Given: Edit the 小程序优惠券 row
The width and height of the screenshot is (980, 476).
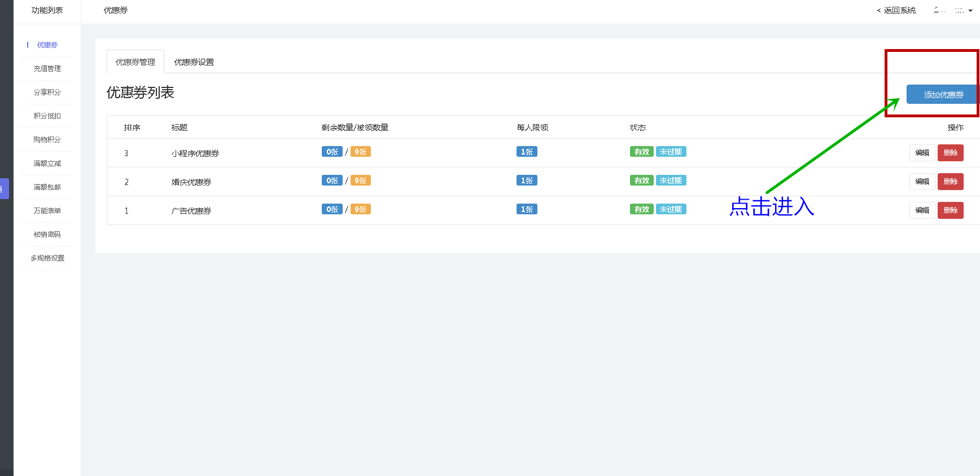Looking at the screenshot, I should pos(922,153).
